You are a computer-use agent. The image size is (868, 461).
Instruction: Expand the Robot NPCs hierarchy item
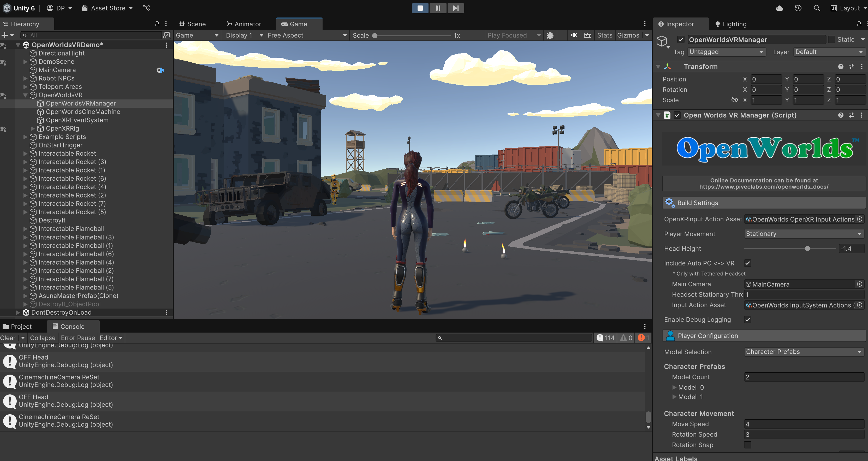(25, 79)
